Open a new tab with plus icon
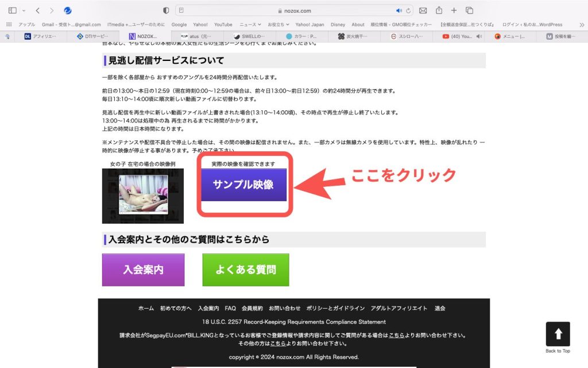The width and height of the screenshot is (588, 368). pos(454,10)
